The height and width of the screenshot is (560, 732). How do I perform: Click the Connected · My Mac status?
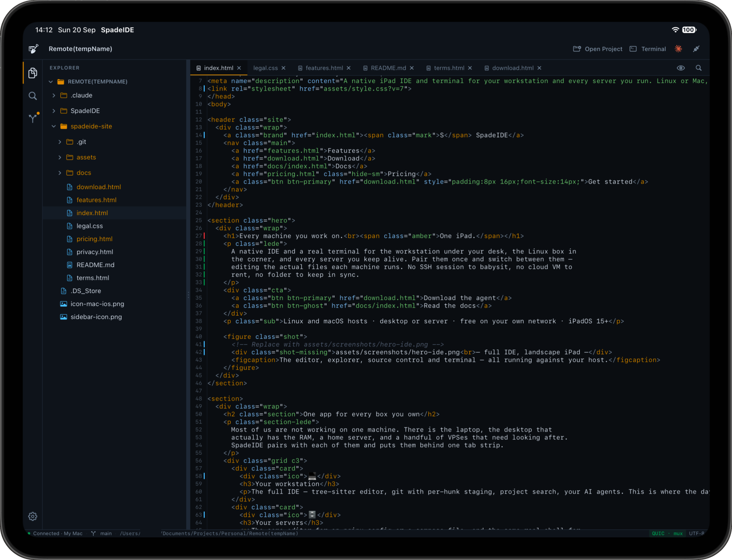(55, 534)
